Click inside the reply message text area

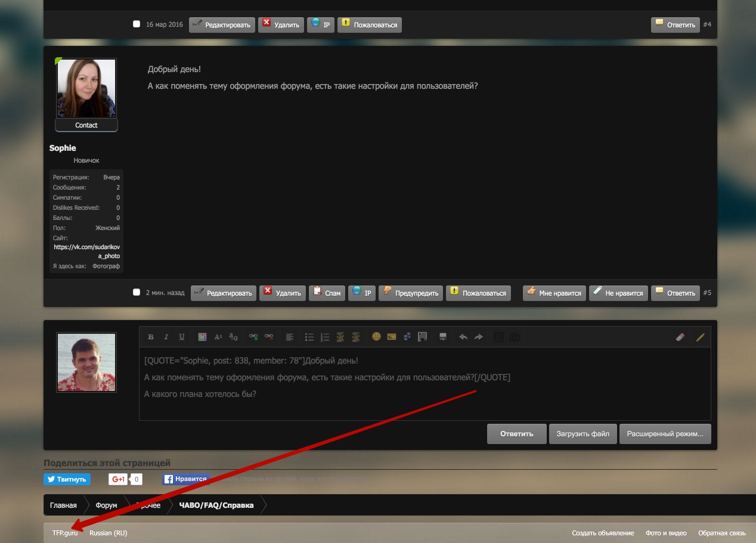(425, 405)
